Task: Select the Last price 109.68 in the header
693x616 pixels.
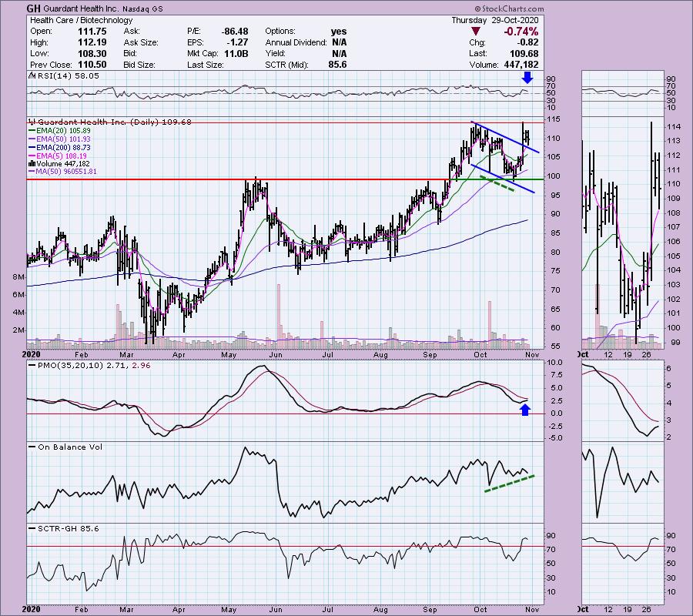Action: click(524, 53)
